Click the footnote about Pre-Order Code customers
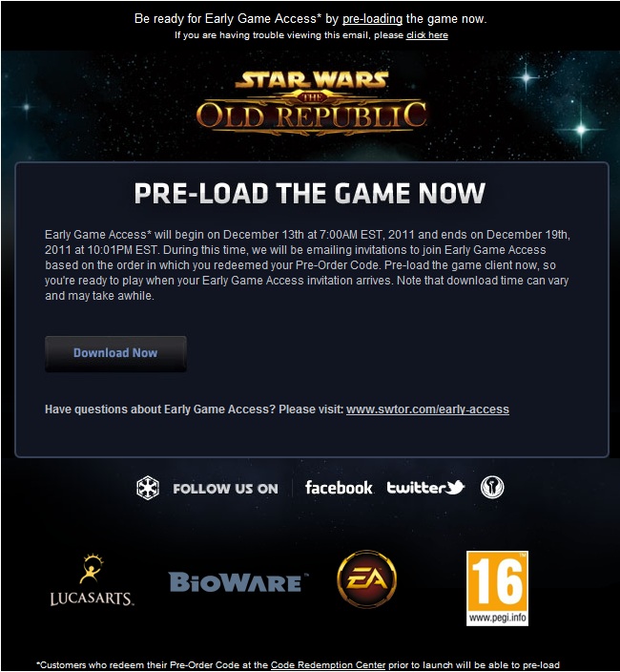Screen dimensions: 620x672 pos(298,664)
